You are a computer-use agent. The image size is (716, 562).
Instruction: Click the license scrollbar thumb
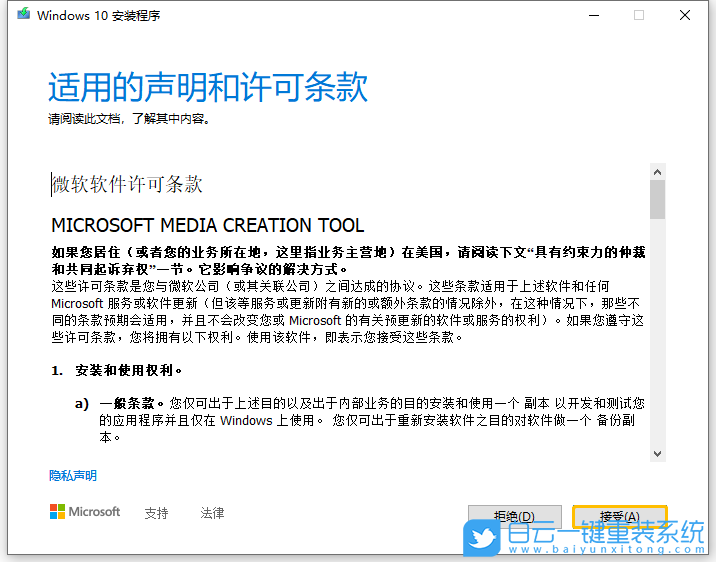coord(657,198)
